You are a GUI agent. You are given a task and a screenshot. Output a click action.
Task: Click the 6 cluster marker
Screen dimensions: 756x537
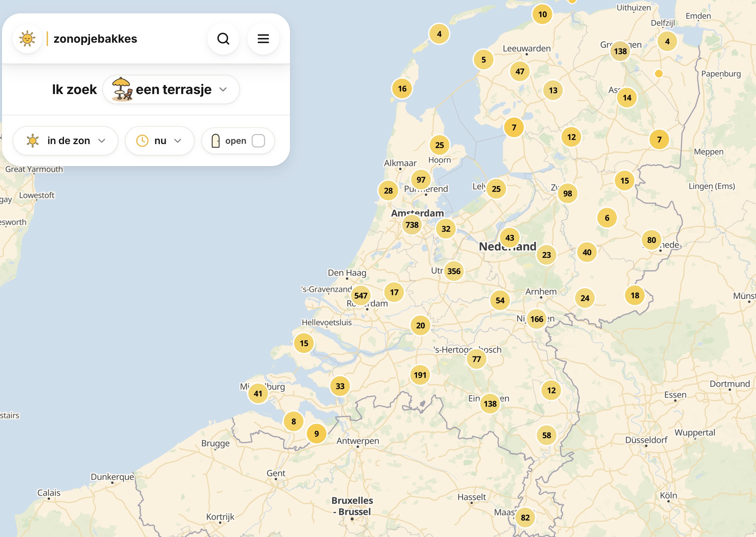click(607, 218)
